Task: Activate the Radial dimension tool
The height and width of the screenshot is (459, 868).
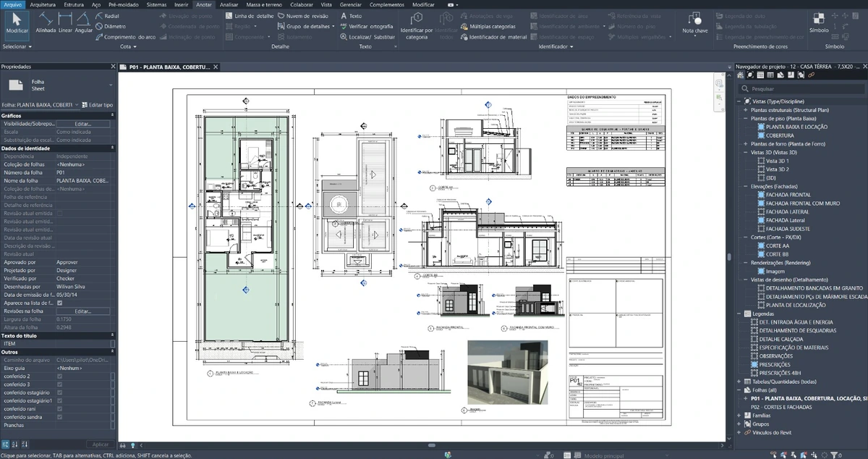Action: pyautogui.click(x=107, y=15)
